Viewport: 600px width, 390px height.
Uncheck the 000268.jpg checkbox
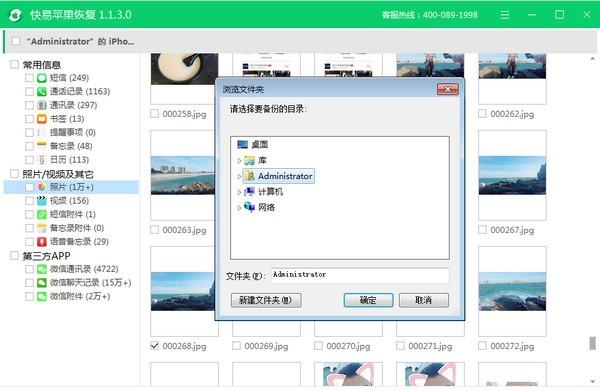[154, 346]
